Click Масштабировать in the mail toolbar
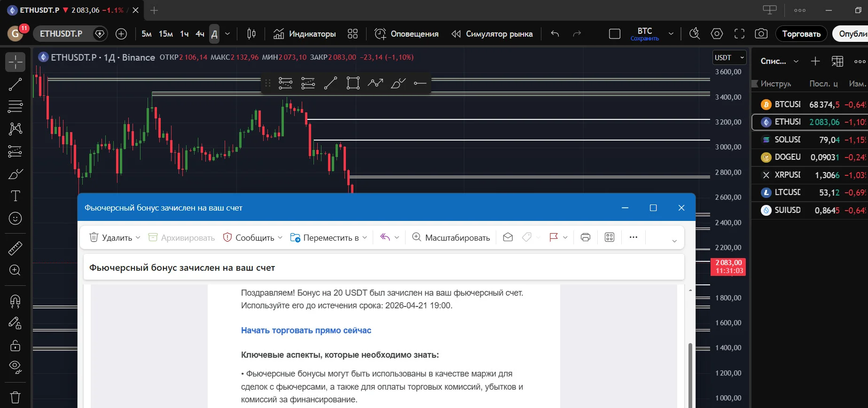 pyautogui.click(x=451, y=238)
